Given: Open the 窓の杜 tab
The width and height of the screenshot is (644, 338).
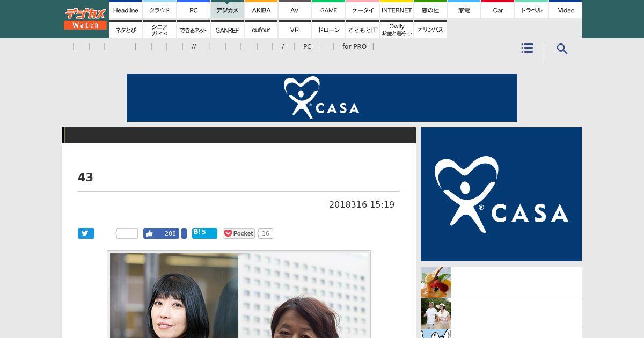Looking at the screenshot, I should click(x=430, y=10).
